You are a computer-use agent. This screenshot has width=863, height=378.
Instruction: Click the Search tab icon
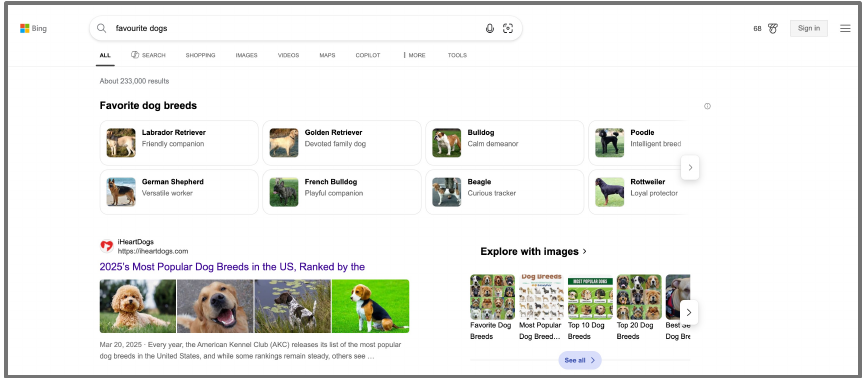[135, 55]
